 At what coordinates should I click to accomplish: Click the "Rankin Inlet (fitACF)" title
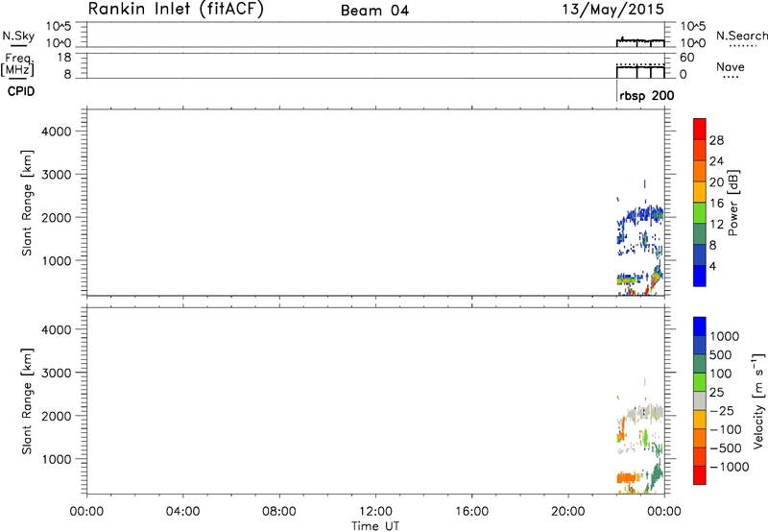click(x=176, y=9)
